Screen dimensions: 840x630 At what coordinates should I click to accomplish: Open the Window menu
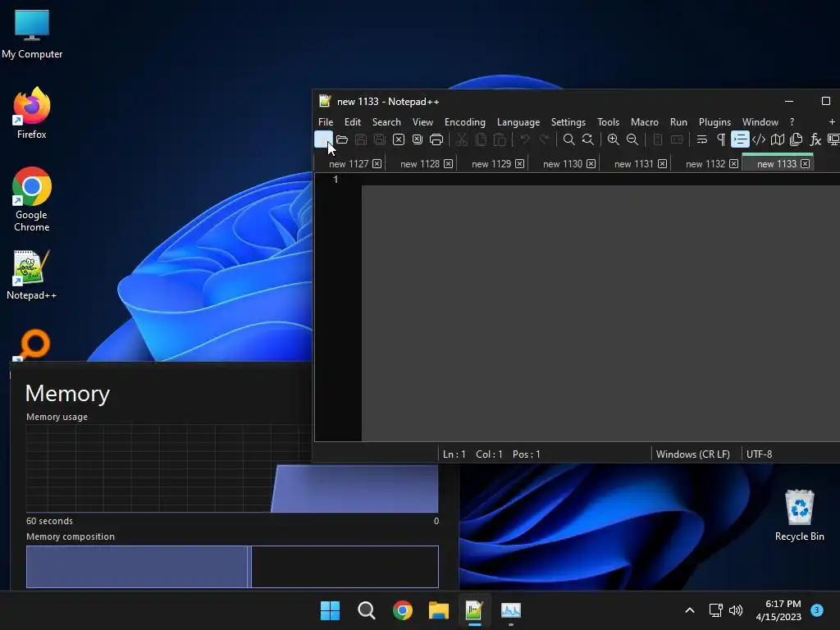point(760,122)
